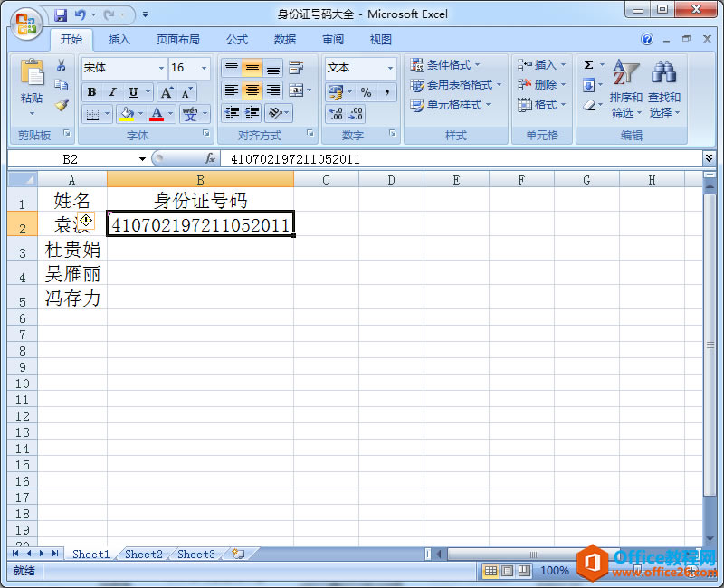Insert a new worksheet tab icon
Screen dimensions: 724x588
pyautogui.click(x=238, y=554)
